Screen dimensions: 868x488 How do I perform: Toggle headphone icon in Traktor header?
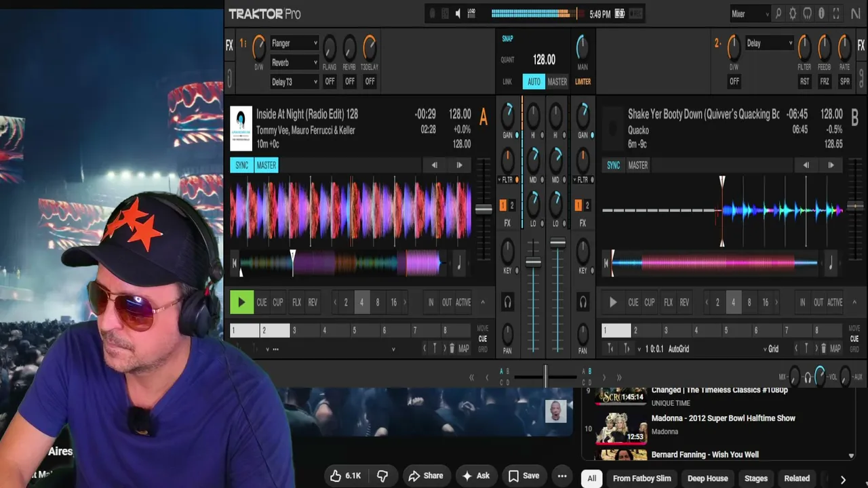(808, 14)
